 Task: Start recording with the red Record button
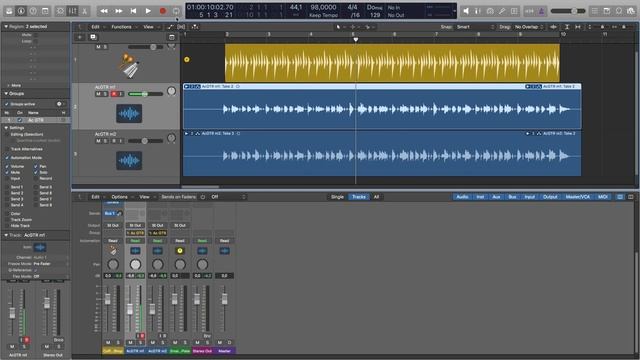[x=163, y=11]
